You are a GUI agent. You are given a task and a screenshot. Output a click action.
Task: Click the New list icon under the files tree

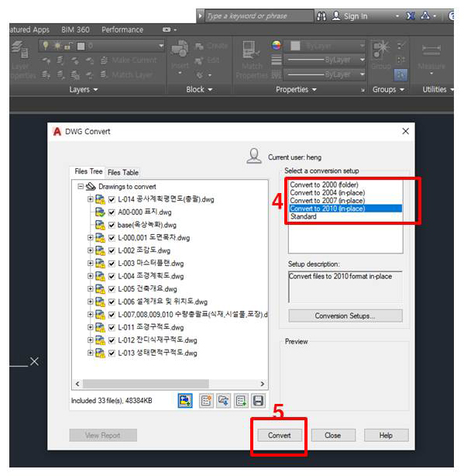206,401
